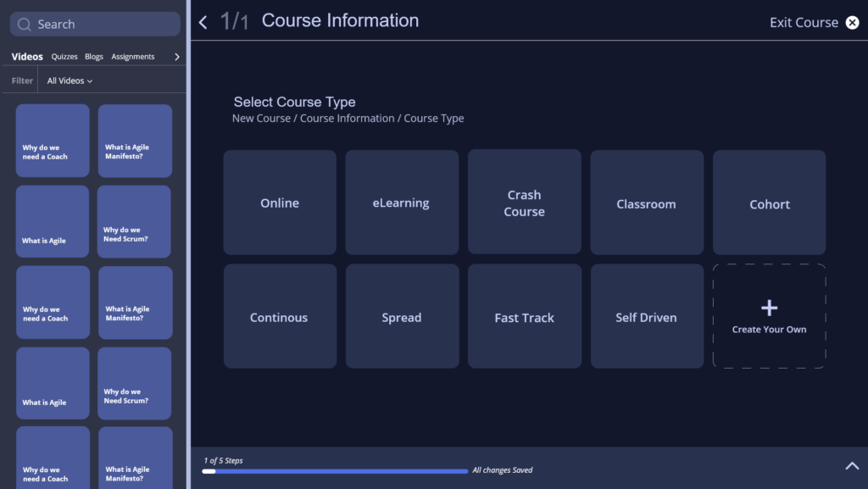Click the back arrow beside 1/1
Image resolution: width=868 pixels, height=489 pixels.
[x=203, y=22]
